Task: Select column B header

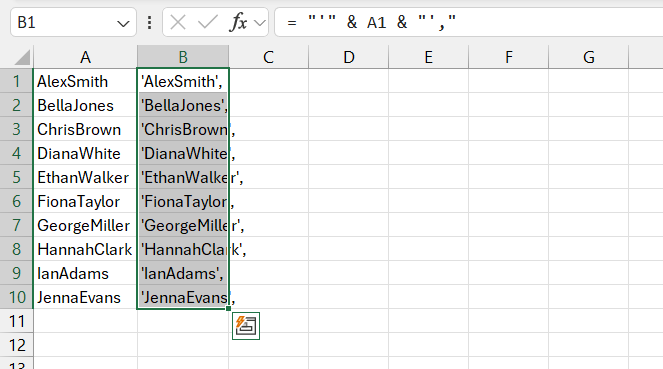Action: (183, 57)
